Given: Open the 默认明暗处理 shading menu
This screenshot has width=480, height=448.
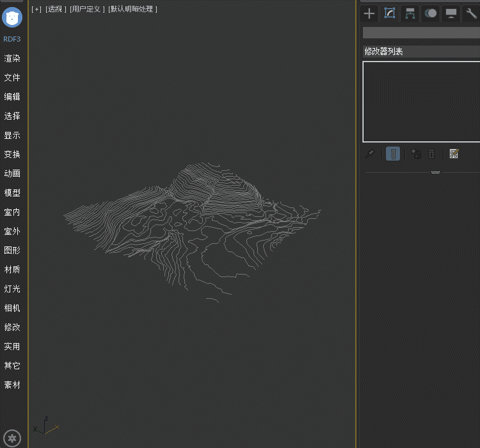Looking at the screenshot, I should coord(132,9).
